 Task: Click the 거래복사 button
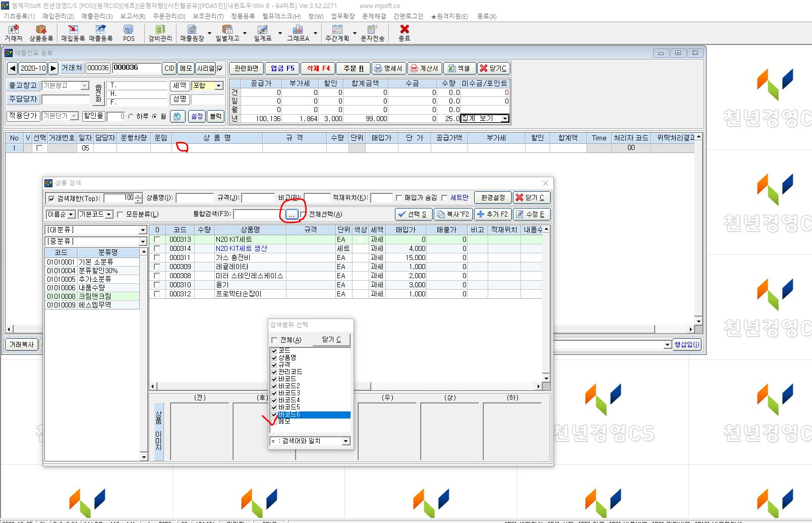point(22,344)
